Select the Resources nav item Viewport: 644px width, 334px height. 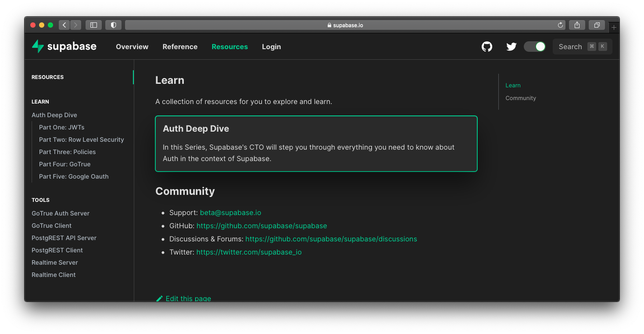tap(229, 47)
